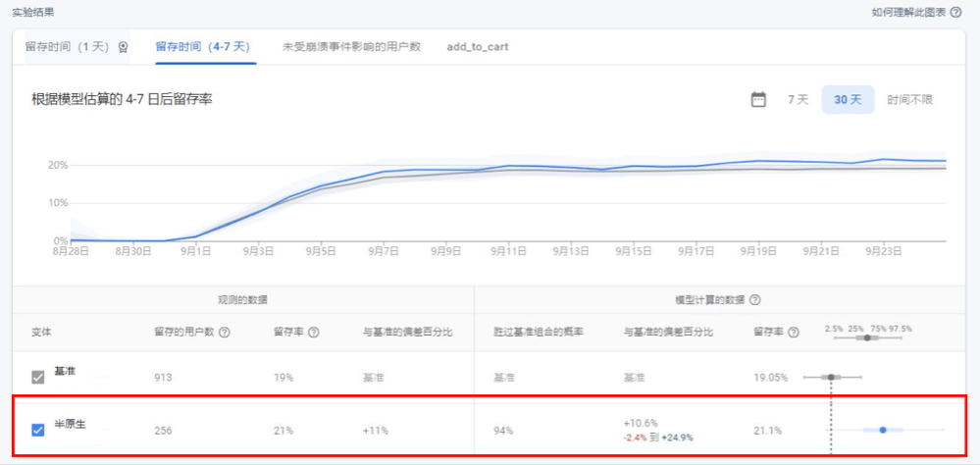
Task: Click help icon next to observed 留存率 header
Action: tap(314, 333)
